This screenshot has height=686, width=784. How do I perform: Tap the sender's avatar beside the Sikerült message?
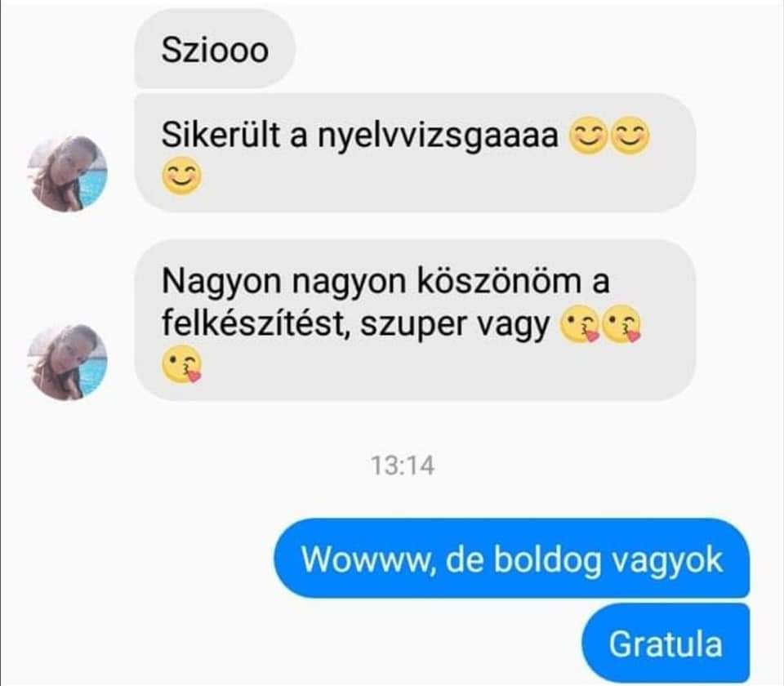pos(67,173)
